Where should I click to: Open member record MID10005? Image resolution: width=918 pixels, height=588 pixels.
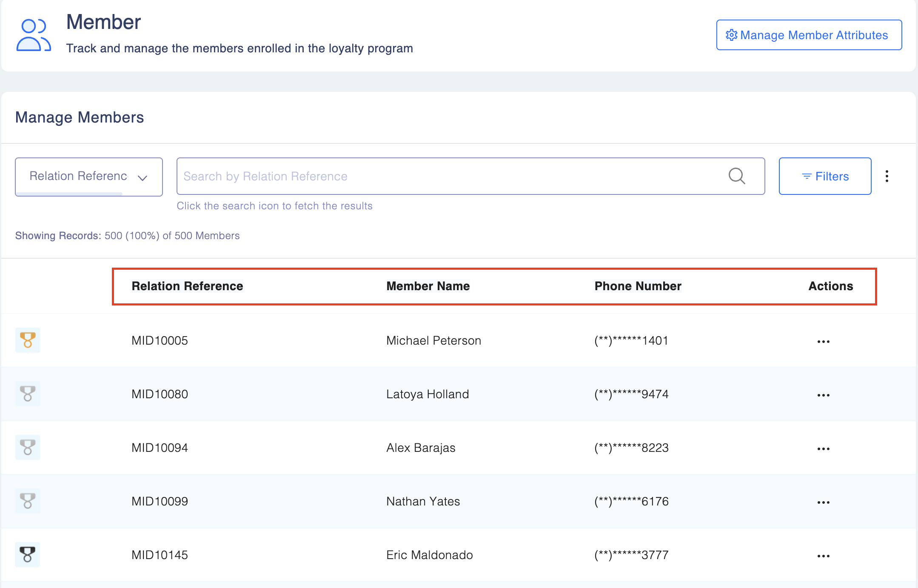(x=160, y=340)
